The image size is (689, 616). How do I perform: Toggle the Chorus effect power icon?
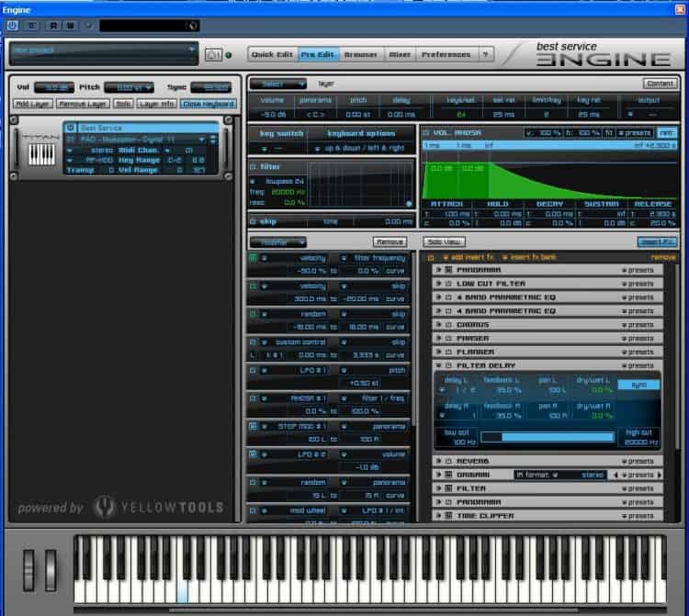coord(448,325)
